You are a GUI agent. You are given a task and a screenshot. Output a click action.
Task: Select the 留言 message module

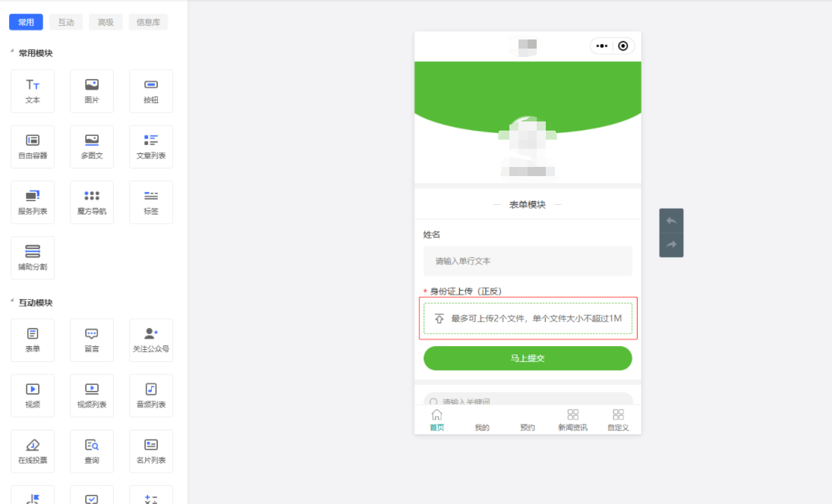click(92, 340)
